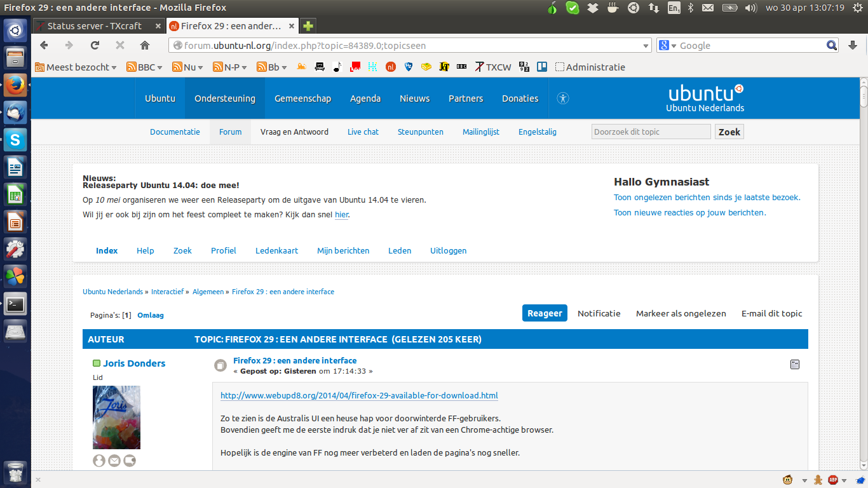Open Mijn berichten in forum menu

coord(343,251)
